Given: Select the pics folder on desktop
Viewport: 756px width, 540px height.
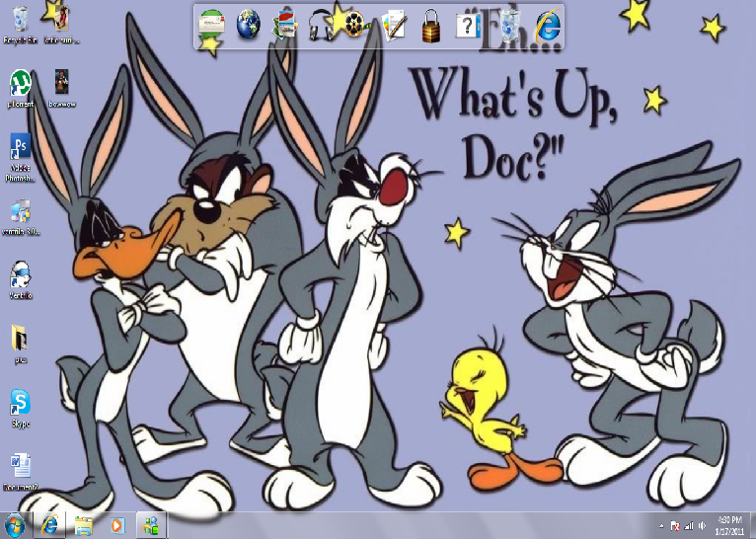Looking at the screenshot, I should (x=21, y=345).
